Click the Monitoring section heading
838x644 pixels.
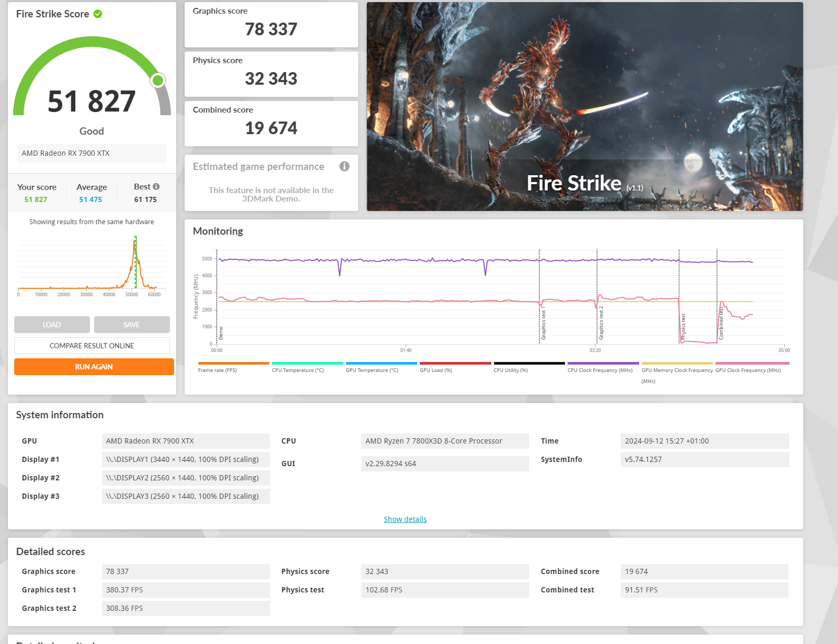pyautogui.click(x=218, y=231)
